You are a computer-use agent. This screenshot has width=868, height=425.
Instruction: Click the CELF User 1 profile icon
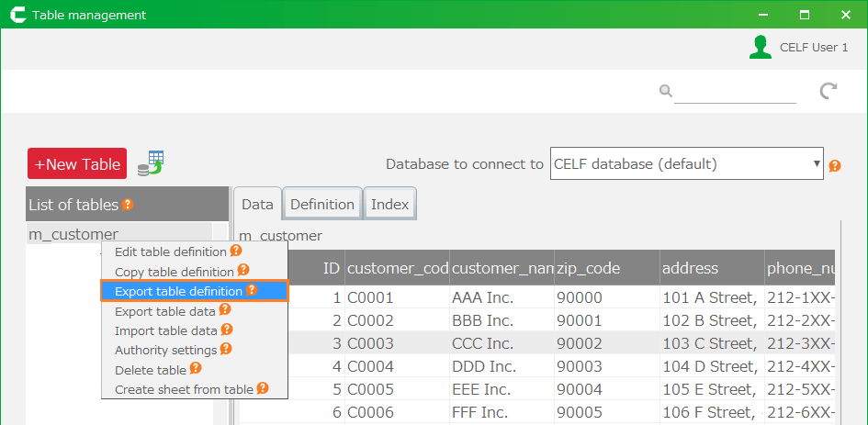(760, 48)
